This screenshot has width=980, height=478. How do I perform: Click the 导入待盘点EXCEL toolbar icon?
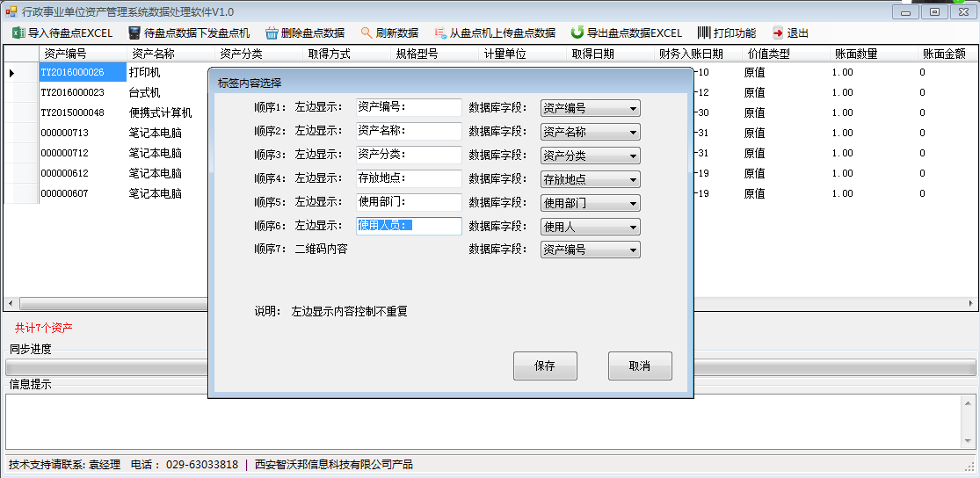[18, 33]
